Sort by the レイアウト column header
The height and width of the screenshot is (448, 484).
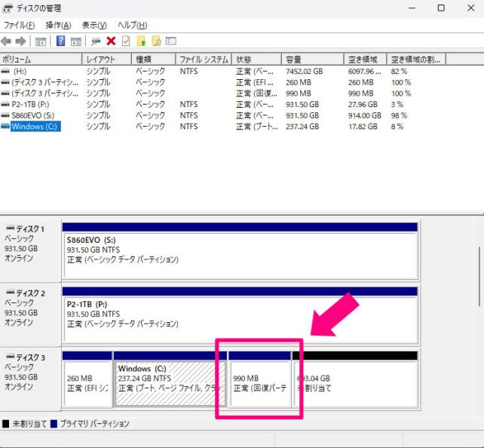(x=107, y=59)
